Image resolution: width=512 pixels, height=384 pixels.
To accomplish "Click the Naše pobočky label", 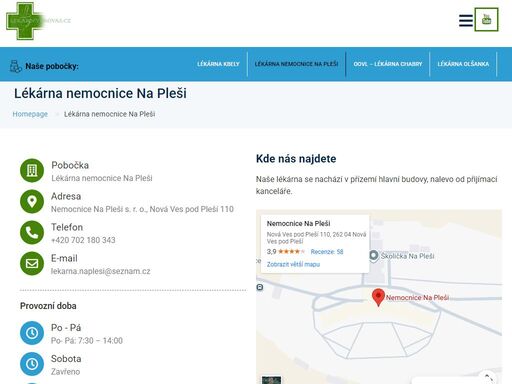I will click(x=52, y=66).
